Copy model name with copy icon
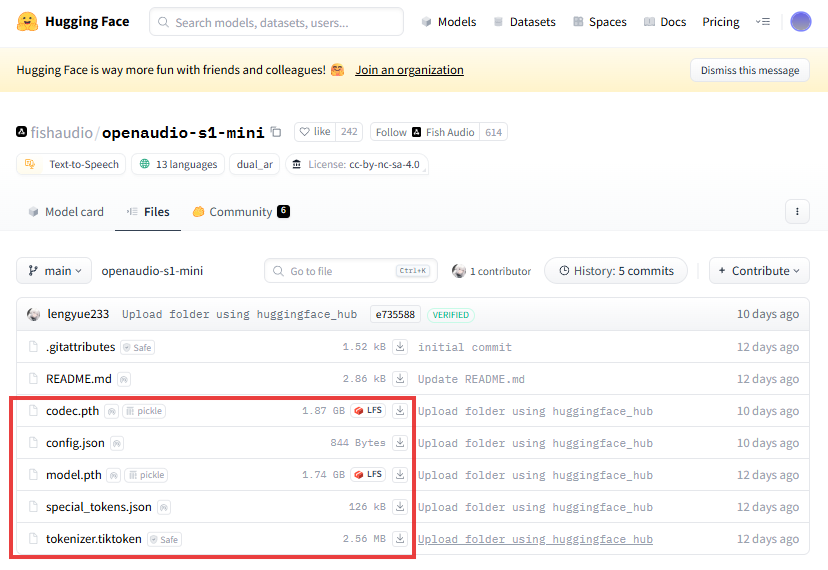The image size is (828, 570). coord(276,132)
